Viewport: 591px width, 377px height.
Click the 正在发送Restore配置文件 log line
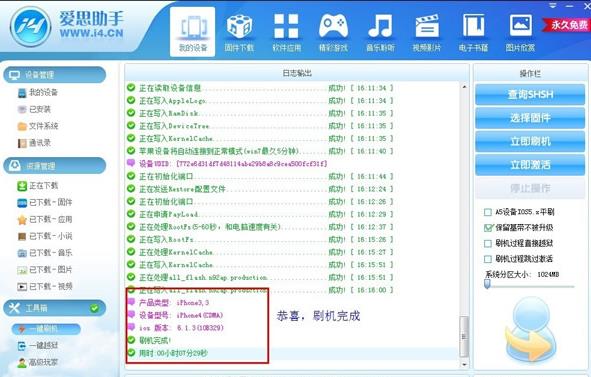260,189
